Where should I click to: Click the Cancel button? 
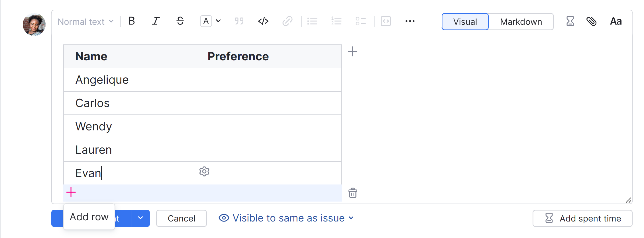pyautogui.click(x=181, y=218)
